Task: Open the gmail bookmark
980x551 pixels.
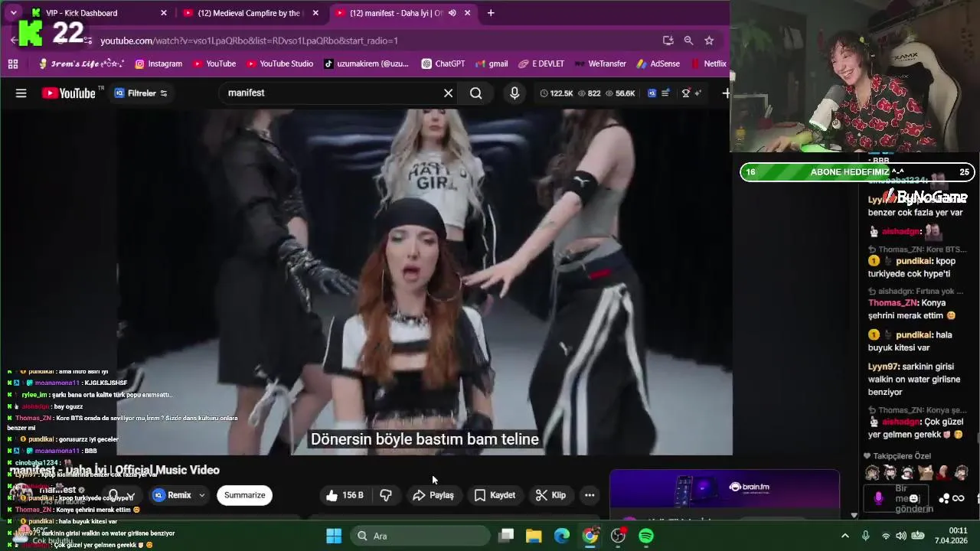Action: tap(491, 64)
